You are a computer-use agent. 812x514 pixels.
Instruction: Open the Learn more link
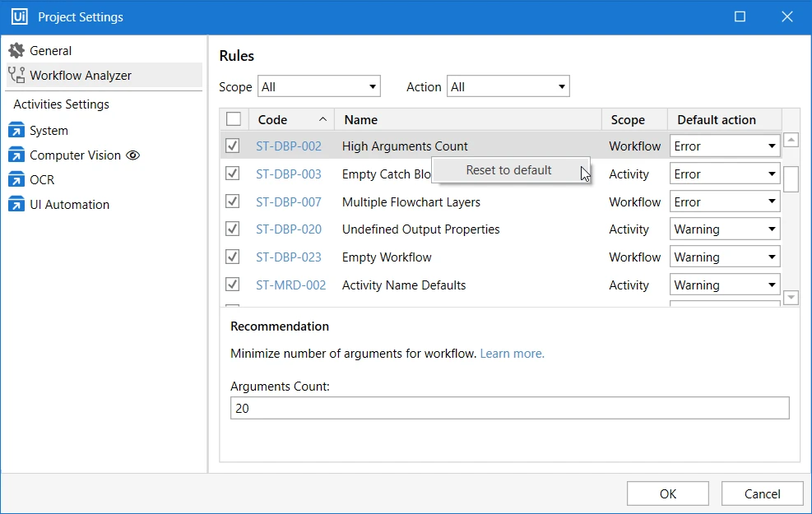[x=513, y=354]
